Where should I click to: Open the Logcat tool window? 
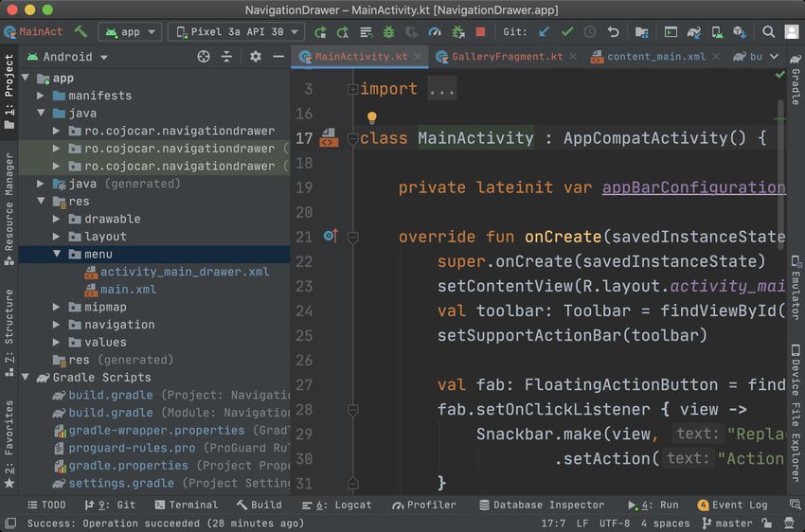(x=337, y=505)
